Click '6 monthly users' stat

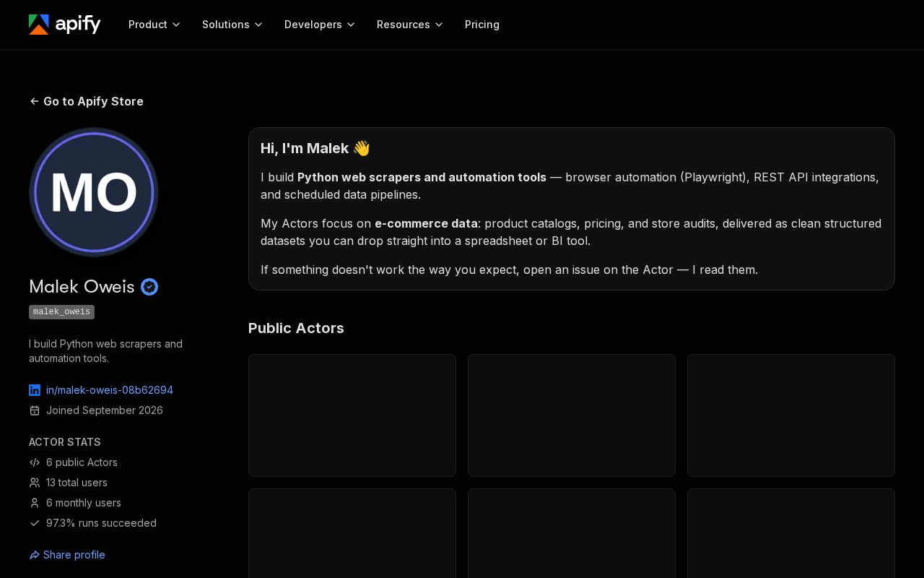click(x=84, y=503)
